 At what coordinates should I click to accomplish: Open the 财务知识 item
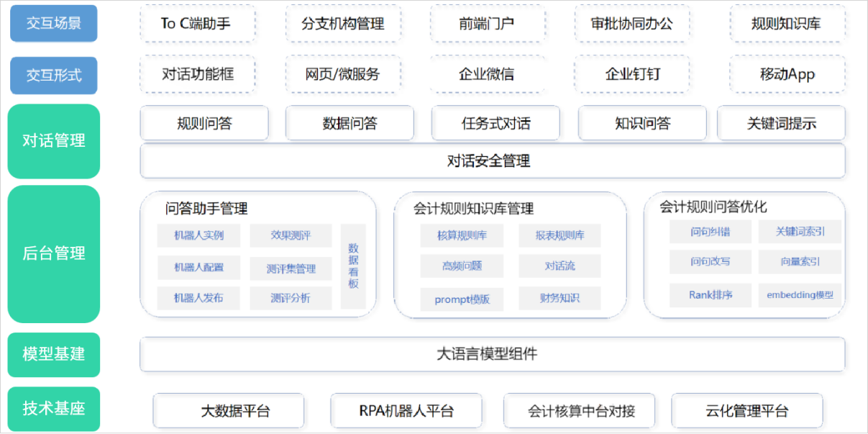tap(559, 298)
